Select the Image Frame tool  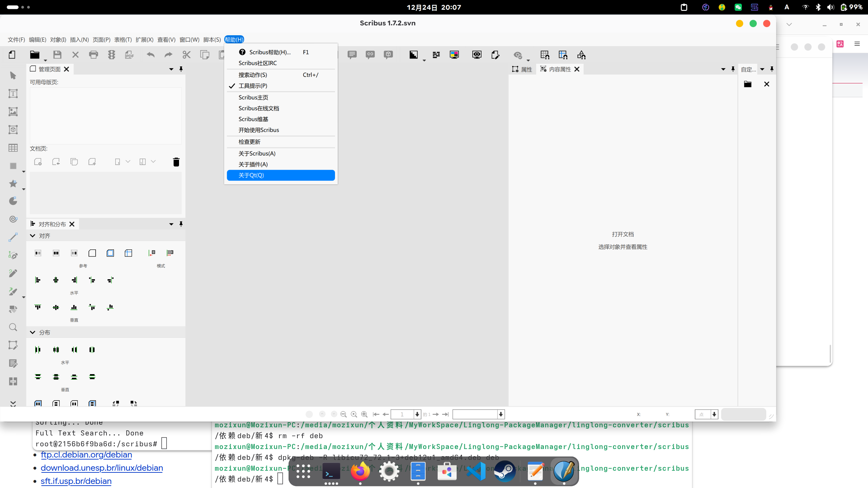[13, 111]
